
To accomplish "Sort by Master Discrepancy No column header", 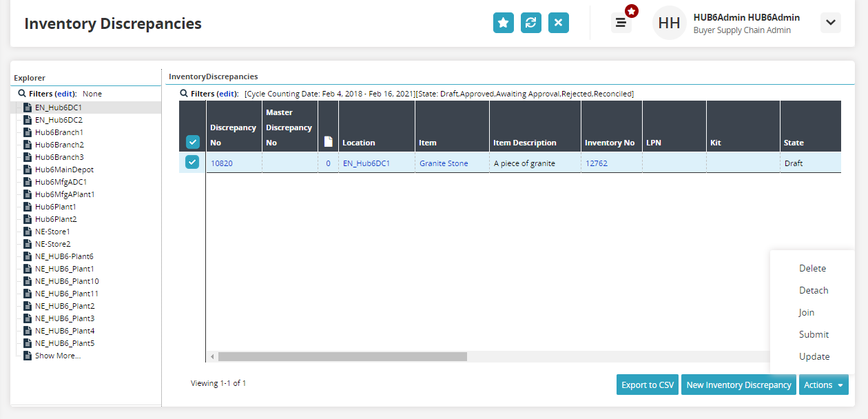I will point(289,127).
